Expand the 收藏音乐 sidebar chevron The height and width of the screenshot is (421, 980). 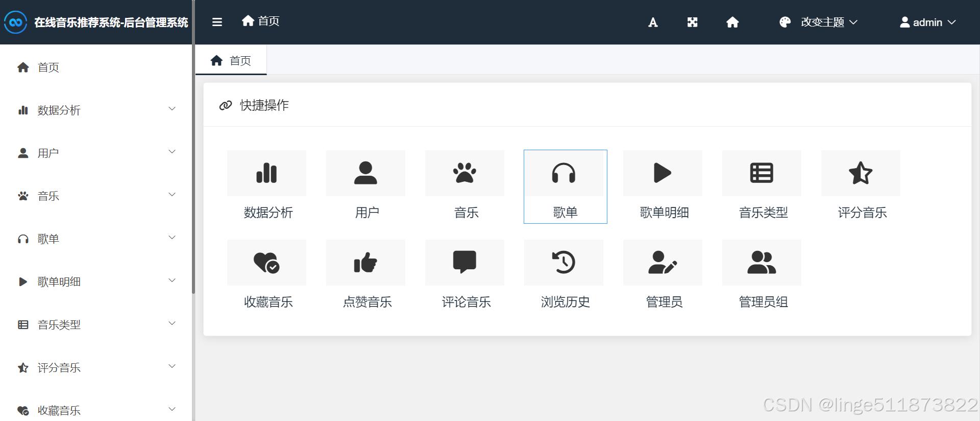coord(172,409)
